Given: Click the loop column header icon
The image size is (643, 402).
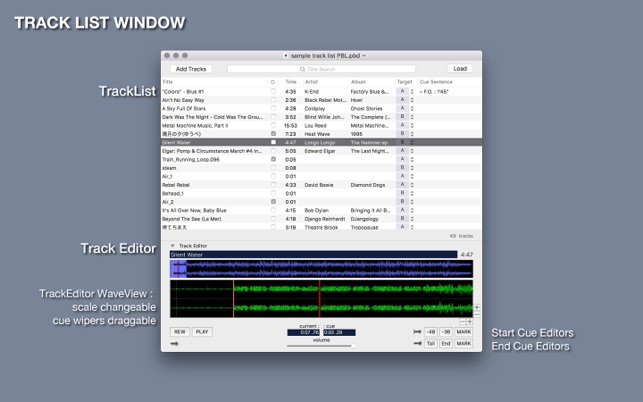Looking at the screenshot, I should 273,82.
